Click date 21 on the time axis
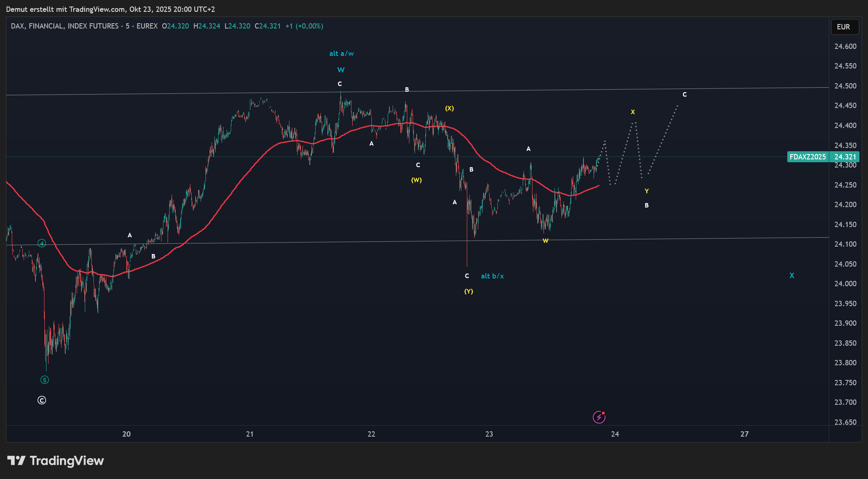Image resolution: width=868 pixels, height=479 pixels. (250, 434)
